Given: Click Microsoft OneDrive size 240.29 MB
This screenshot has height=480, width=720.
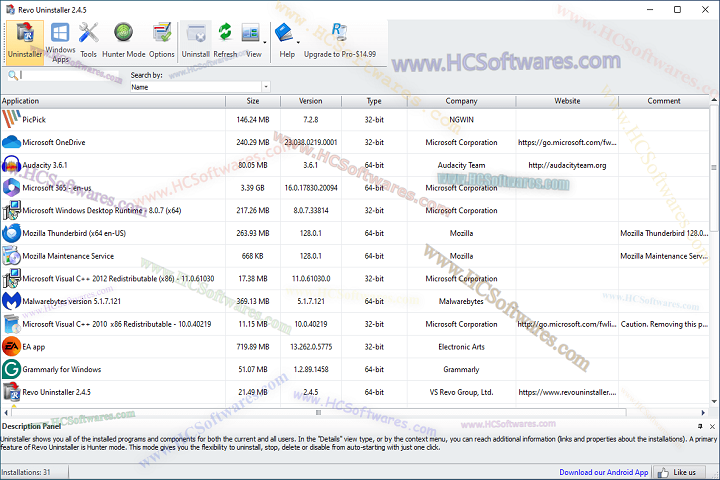Looking at the screenshot, I should point(253,142).
